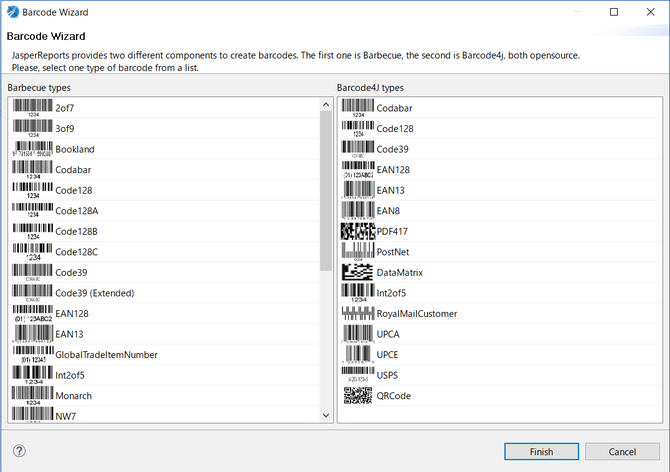Select the Barcode4J Codabar barcode icon
The width and height of the screenshot is (670, 472).
pos(358,108)
